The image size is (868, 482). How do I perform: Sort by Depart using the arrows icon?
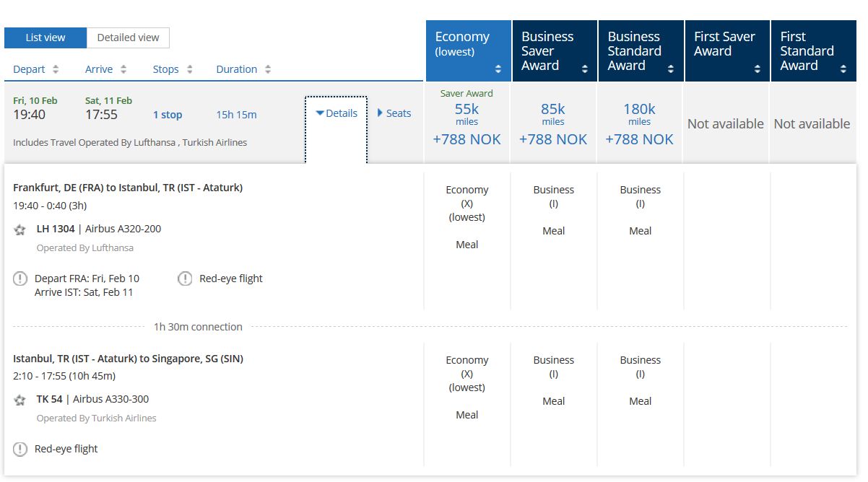56,69
